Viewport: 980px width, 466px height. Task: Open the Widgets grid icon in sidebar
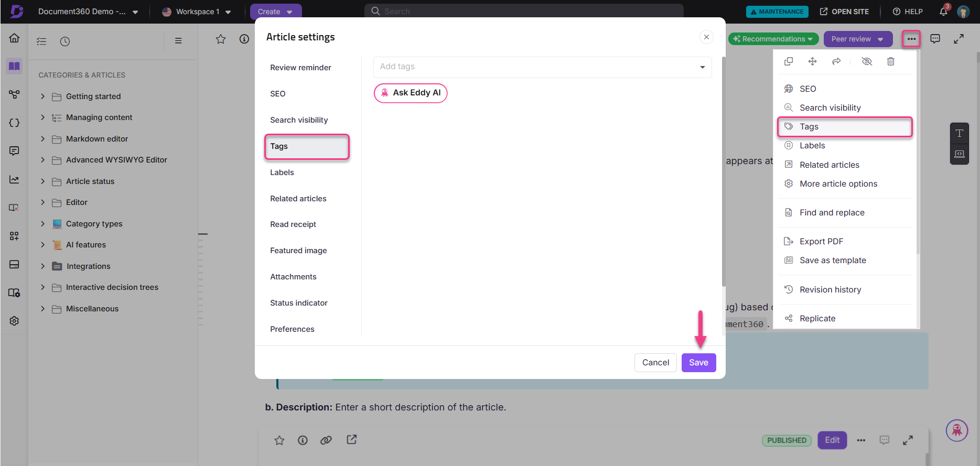(x=14, y=236)
